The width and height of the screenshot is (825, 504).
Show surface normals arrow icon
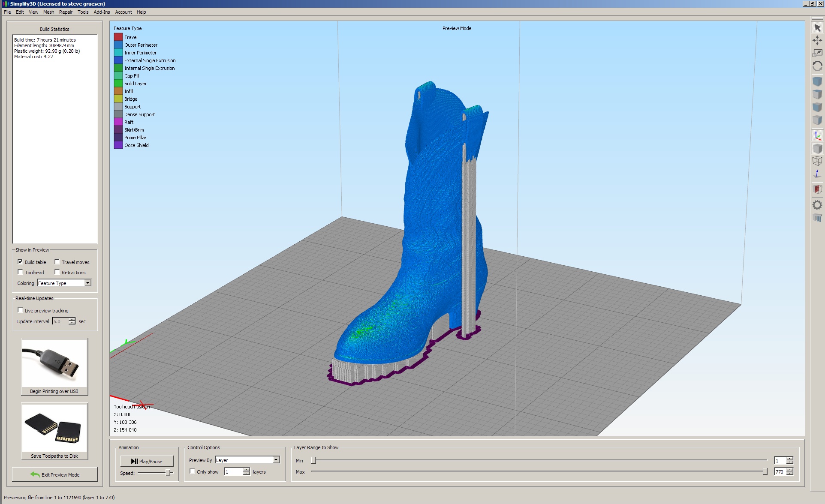pos(817,174)
